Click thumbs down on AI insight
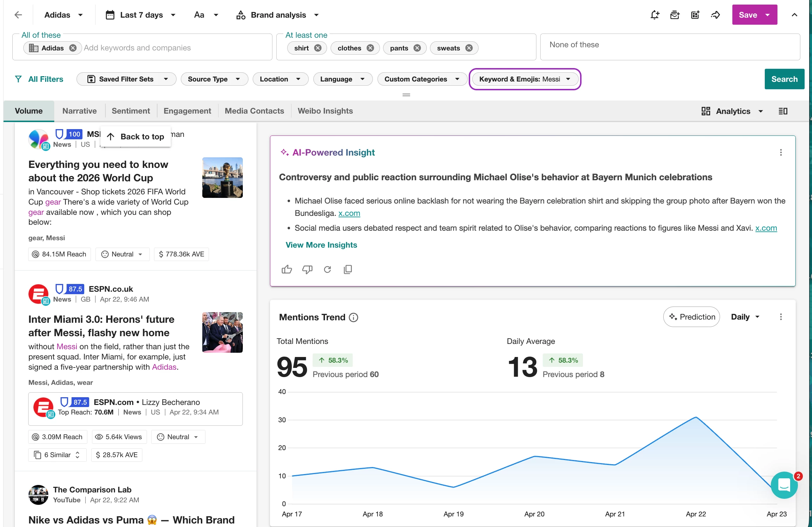This screenshot has height=527, width=812. [x=307, y=269]
